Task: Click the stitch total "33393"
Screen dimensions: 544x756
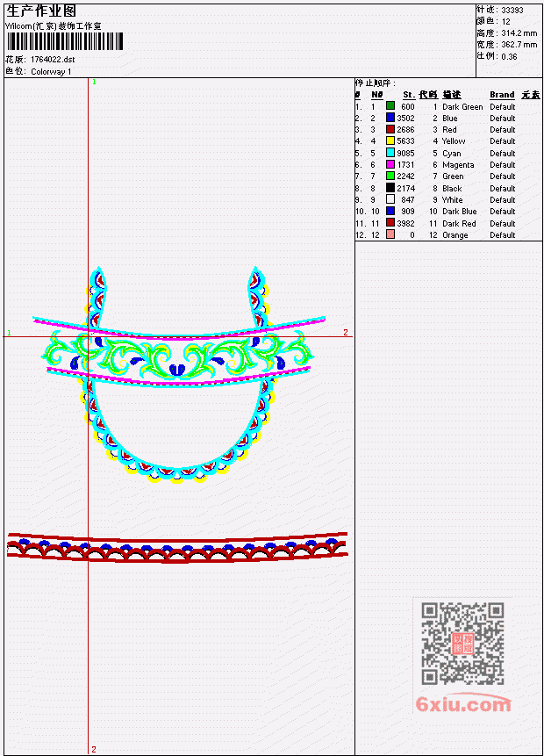Action: pos(512,10)
